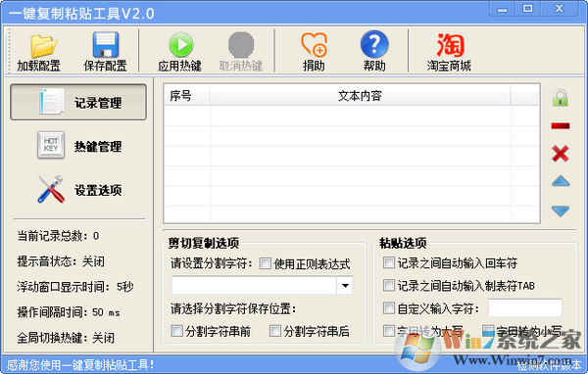
Task: Click 全局切换热键: 关闭 text
Action: (66, 338)
